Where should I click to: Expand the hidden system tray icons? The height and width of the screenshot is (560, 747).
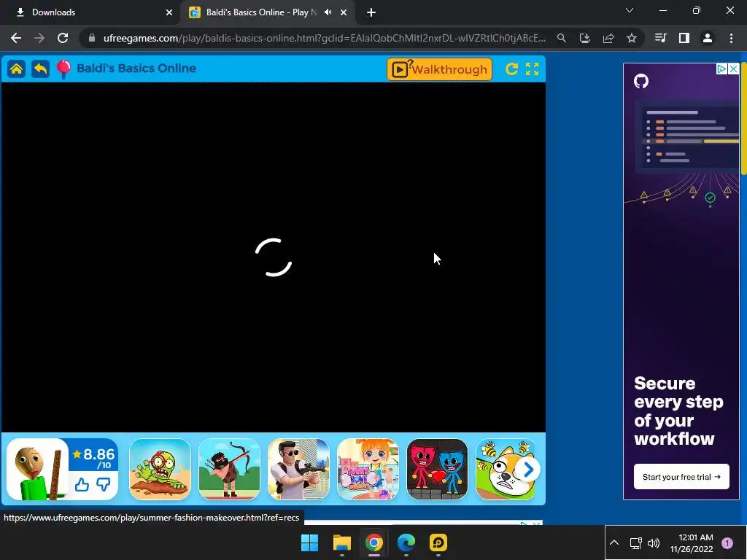[614, 542]
